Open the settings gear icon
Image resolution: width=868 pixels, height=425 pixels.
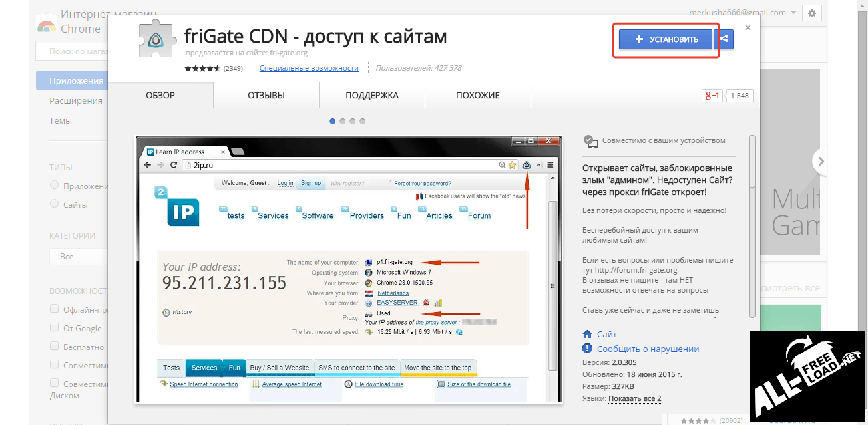pos(811,13)
